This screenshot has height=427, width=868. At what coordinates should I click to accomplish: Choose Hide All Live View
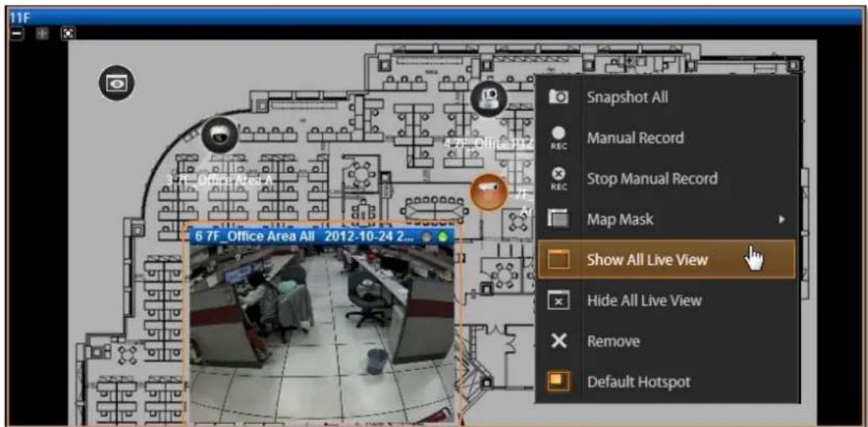[x=667, y=300]
